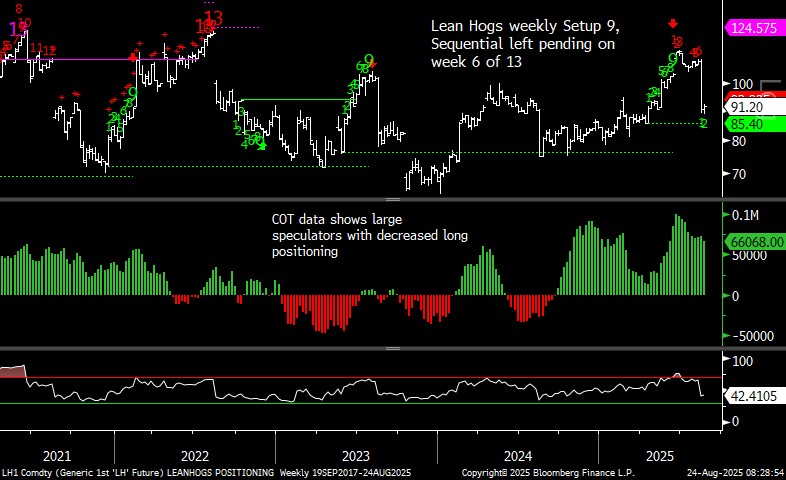Viewport: 786px width, 480px height.
Task: Click the 2023 label on the time axis
Action: pyautogui.click(x=357, y=453)
